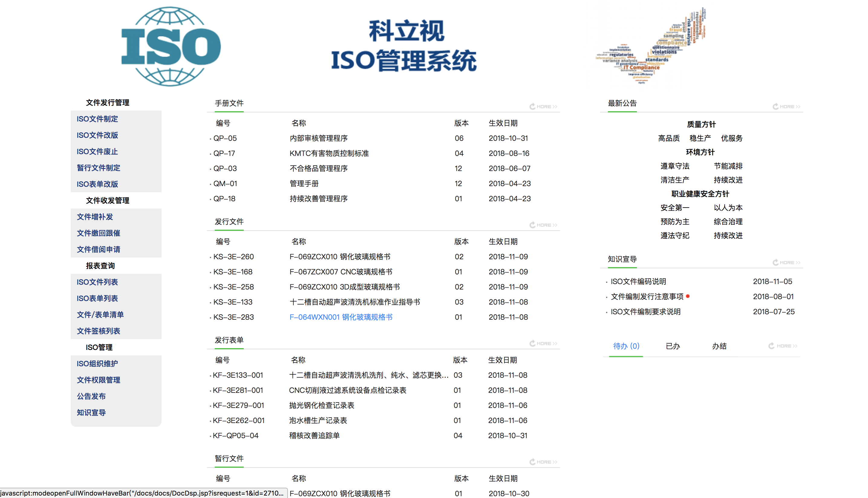Open 文件权限管理 in sidebar
Viewport: 868px width, 498px height.
pos(99,380)
